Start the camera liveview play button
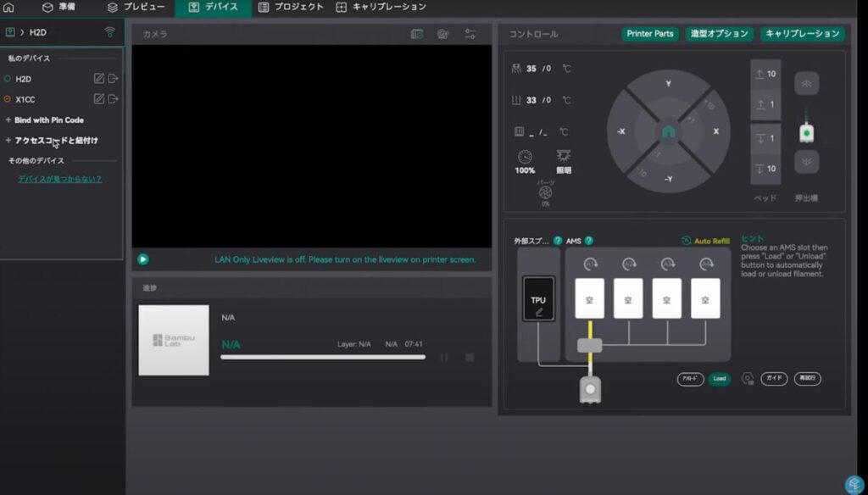868x495 pixels. pos(142,259)
